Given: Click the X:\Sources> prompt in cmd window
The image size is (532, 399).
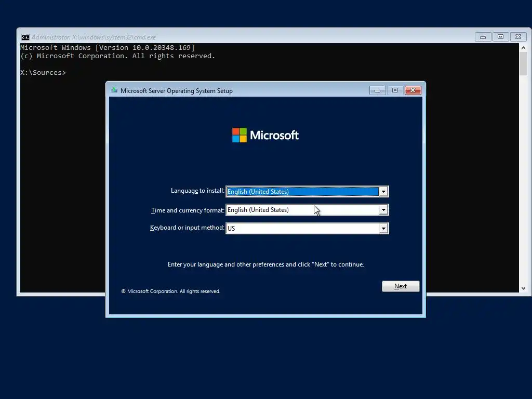Looking at the screenshot, I should [43, 72].
